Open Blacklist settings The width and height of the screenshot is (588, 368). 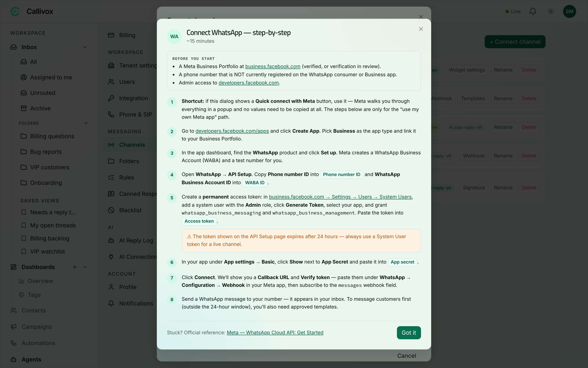[x=130, y=210]
